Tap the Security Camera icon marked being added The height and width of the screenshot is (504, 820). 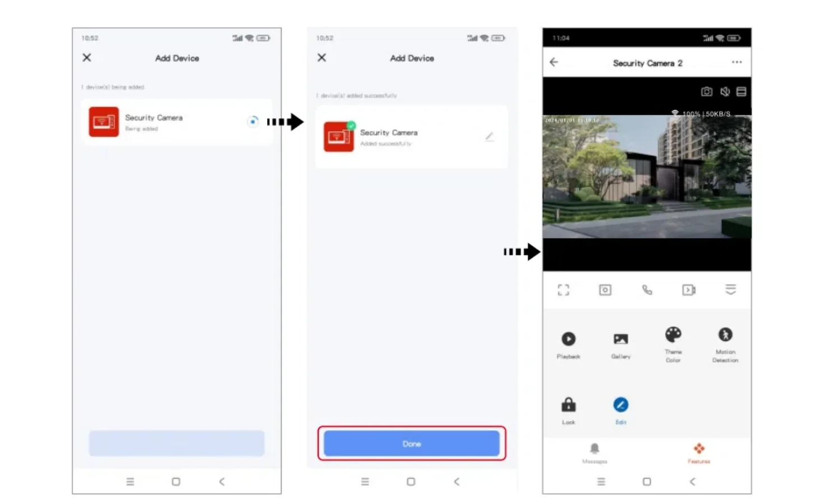pos(104,122)
